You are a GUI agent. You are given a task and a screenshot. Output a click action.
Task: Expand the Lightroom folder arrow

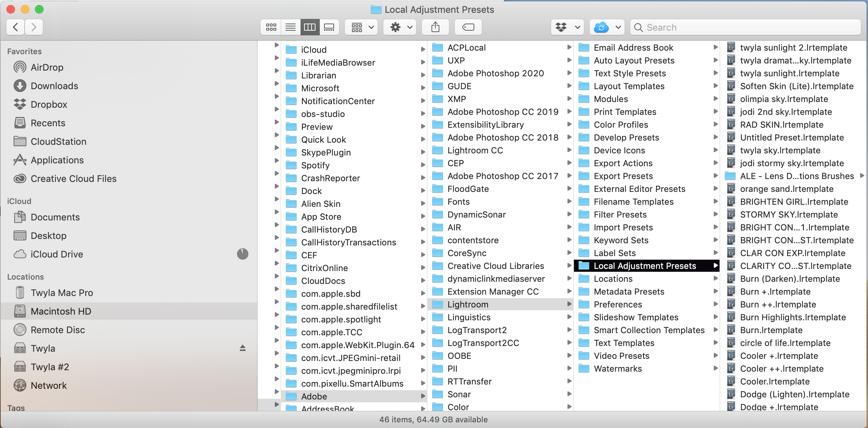[x=569, y=304]
